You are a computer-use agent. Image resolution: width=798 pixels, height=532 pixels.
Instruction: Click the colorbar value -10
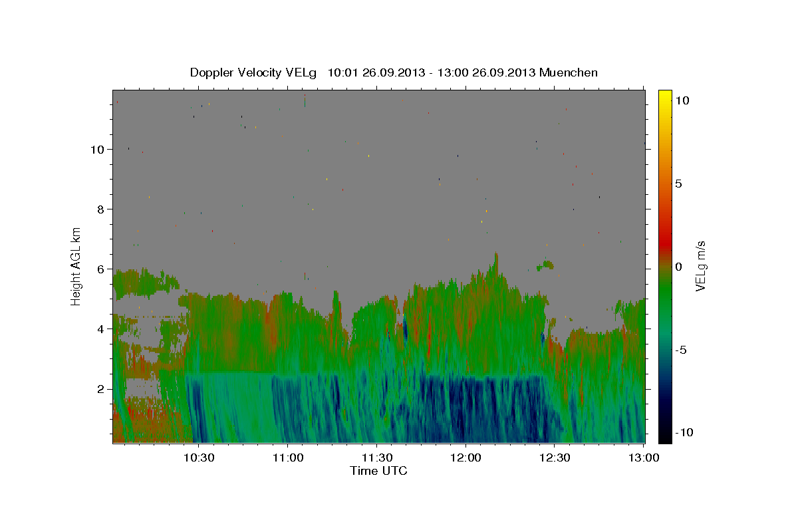(684, 432)
